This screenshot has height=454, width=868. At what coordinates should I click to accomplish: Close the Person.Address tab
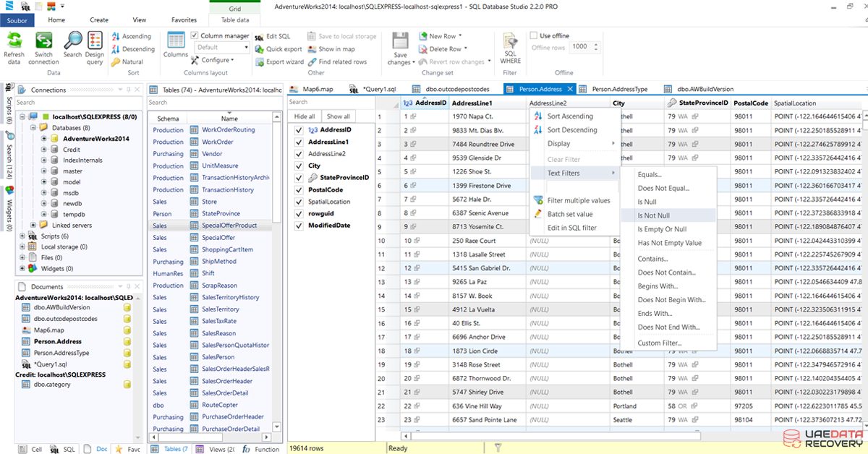[x=570, y=90]
